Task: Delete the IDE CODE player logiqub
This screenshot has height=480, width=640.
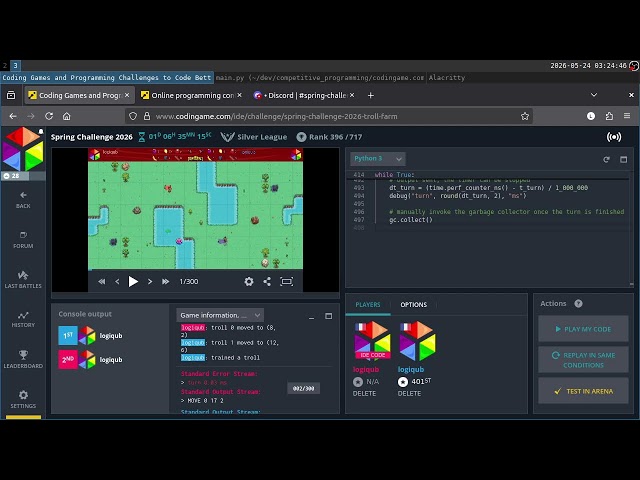Action: click(364, 393)
